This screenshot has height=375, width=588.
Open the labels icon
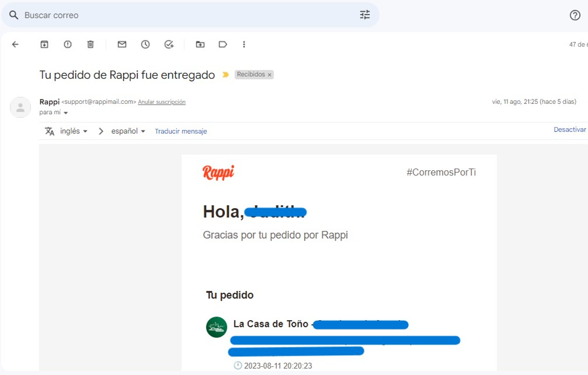(x=223, y=45)
